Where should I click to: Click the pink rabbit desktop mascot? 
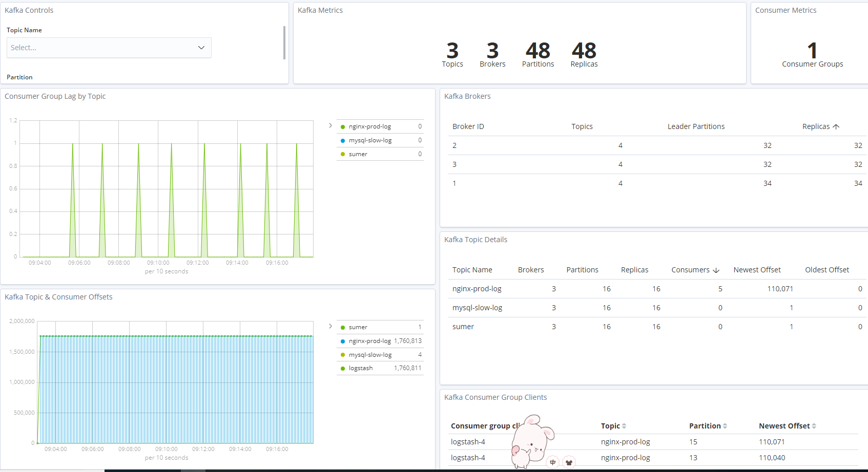[532, 441]
